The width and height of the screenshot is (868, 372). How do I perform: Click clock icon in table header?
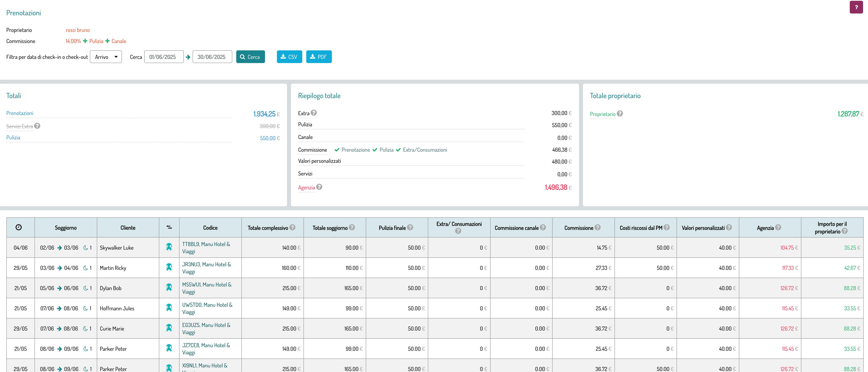pos(19,227)
